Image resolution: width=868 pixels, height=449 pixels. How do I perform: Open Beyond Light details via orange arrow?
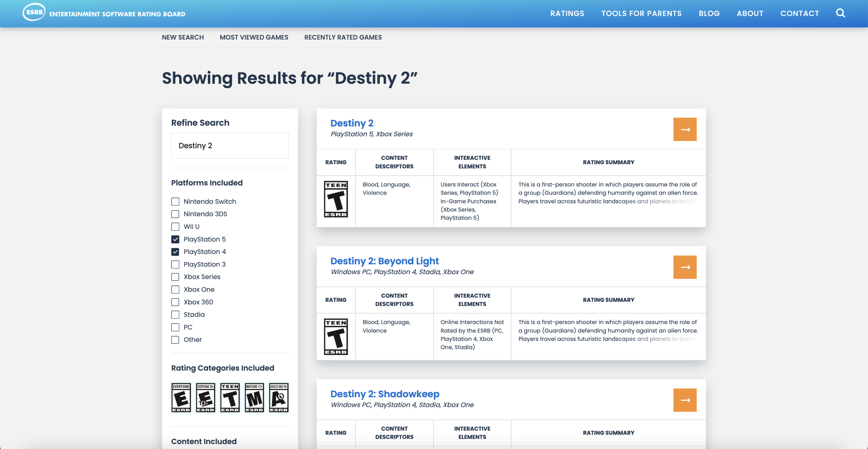[x=685, y=267]
